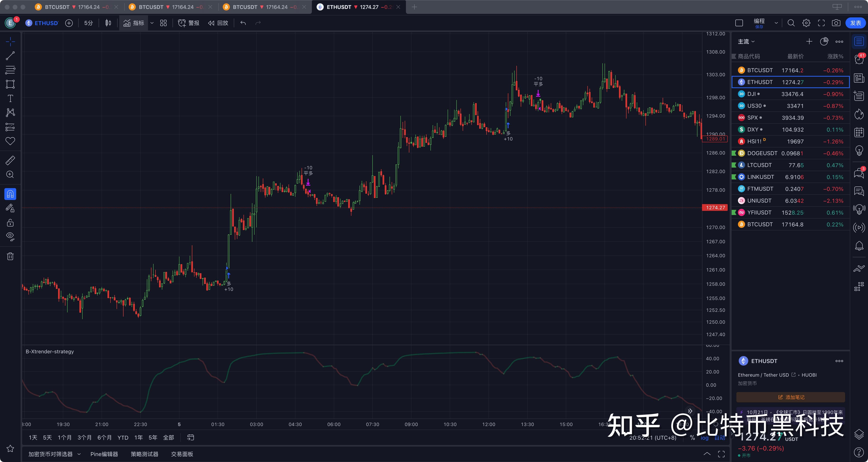Viewport: 868px width, 462px height.
Task: Open the help center question icon
Action: pos(859,452)
